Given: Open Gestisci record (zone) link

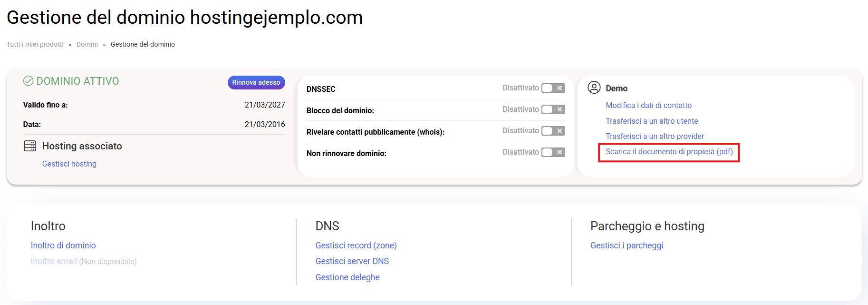Looking at the screenshot, I should (x=356, y=246).
